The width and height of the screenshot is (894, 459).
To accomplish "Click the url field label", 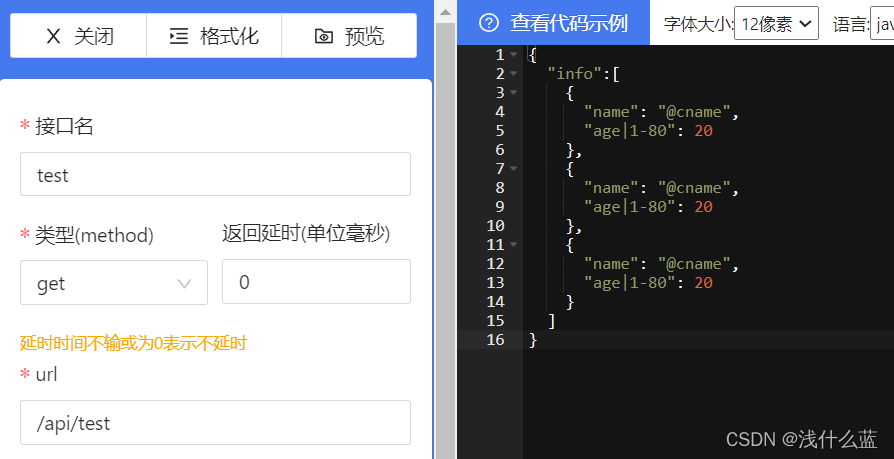I will tap(46, 374).
